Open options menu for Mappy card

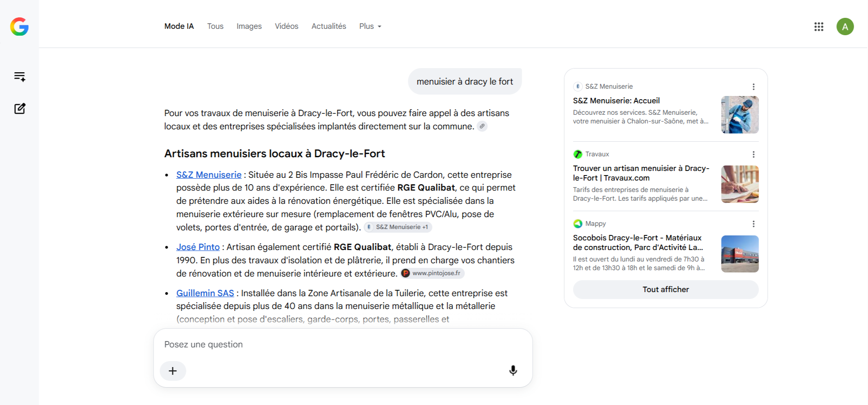tap(753, 224)
